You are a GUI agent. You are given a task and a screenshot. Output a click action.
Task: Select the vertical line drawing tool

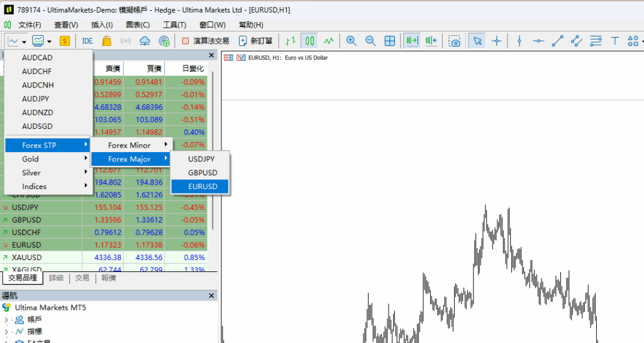click(x=519, y=41)
